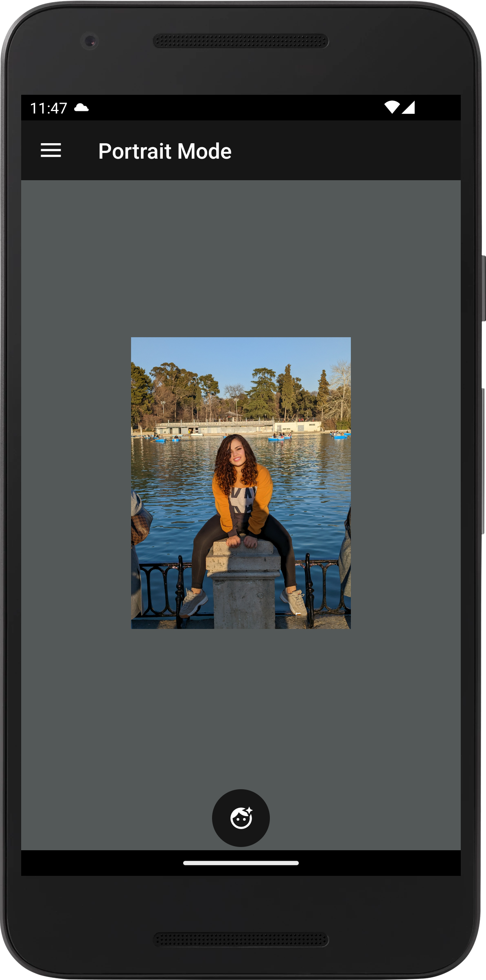Click the cloud icon in status bar
Screen dimensions: 486x980
coord(81,108)
